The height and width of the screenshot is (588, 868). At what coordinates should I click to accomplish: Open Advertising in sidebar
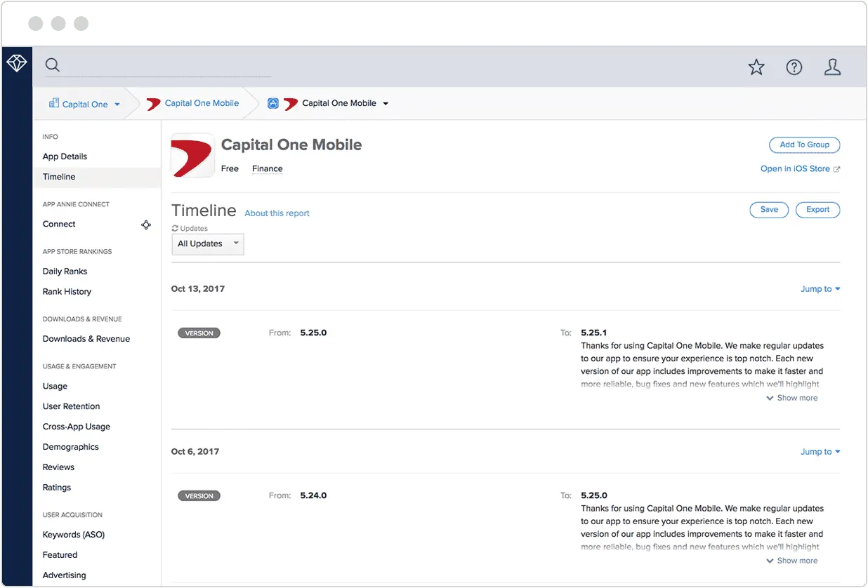tap(64, 575)
